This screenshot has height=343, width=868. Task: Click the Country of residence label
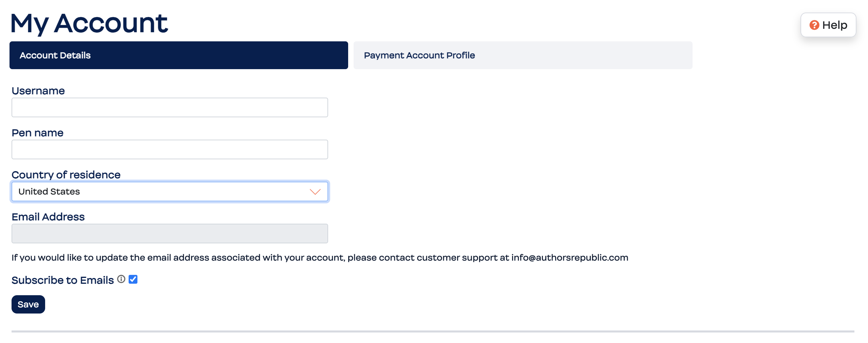(x=66, y=175)
